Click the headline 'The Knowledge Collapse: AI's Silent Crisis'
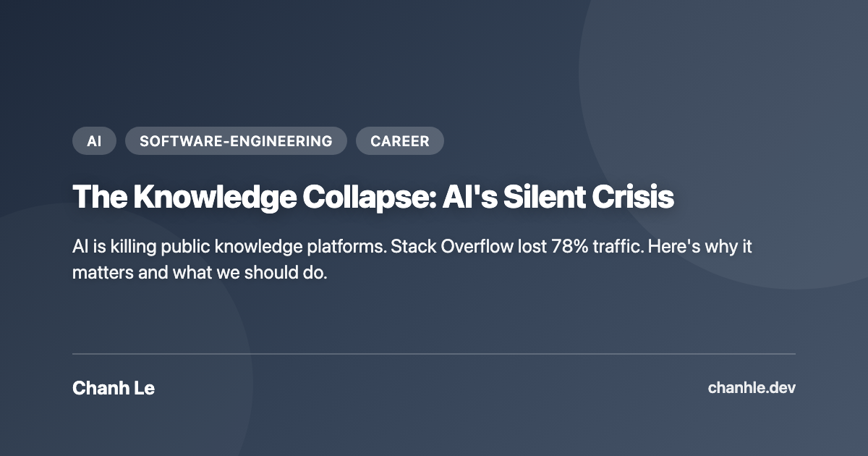The height and width of the screenshot is (456, 868). tap(373, 198)
